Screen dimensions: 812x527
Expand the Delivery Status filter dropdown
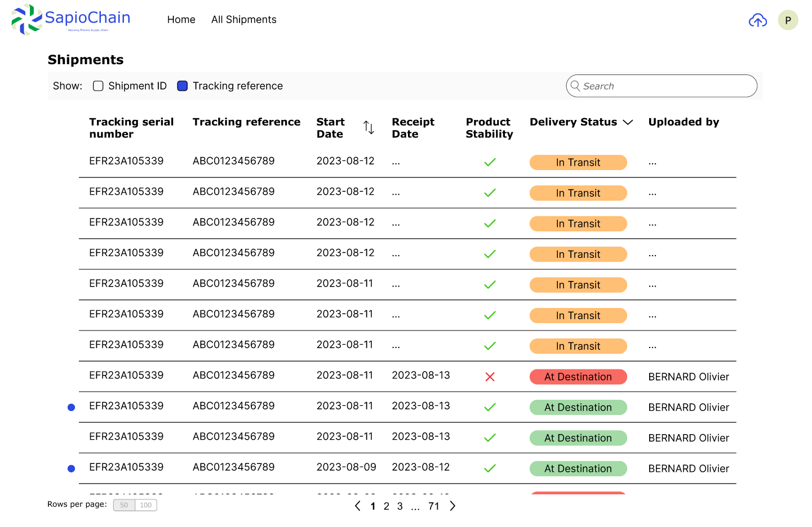pyautogui.click(x=628, y=122)
